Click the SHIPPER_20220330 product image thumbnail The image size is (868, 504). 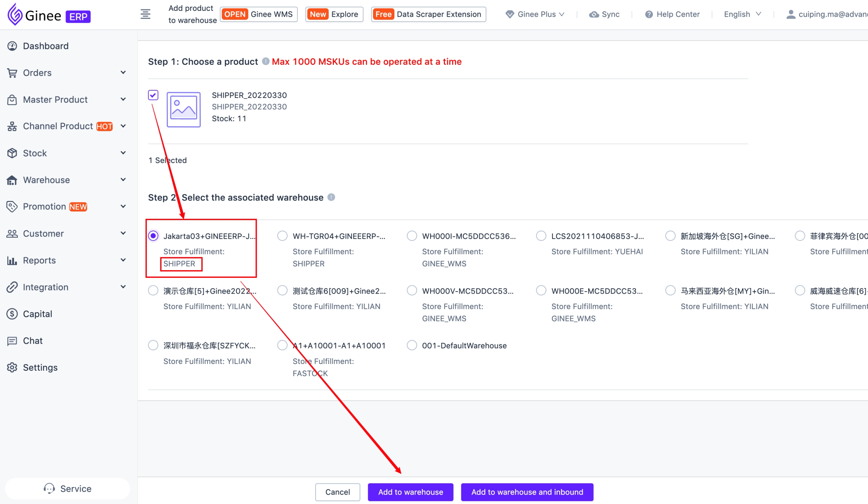[184, 110]
